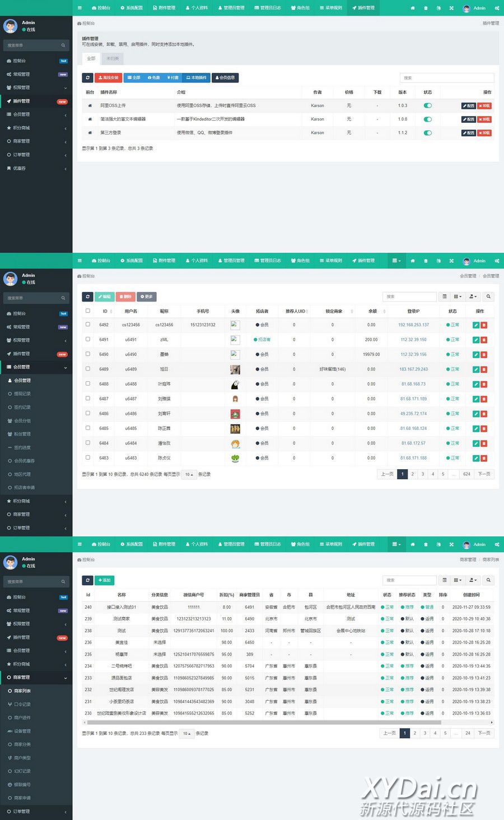504x820 pixels.
Task: Click the red delete icon for user u6489
Action: coord(484,369)
